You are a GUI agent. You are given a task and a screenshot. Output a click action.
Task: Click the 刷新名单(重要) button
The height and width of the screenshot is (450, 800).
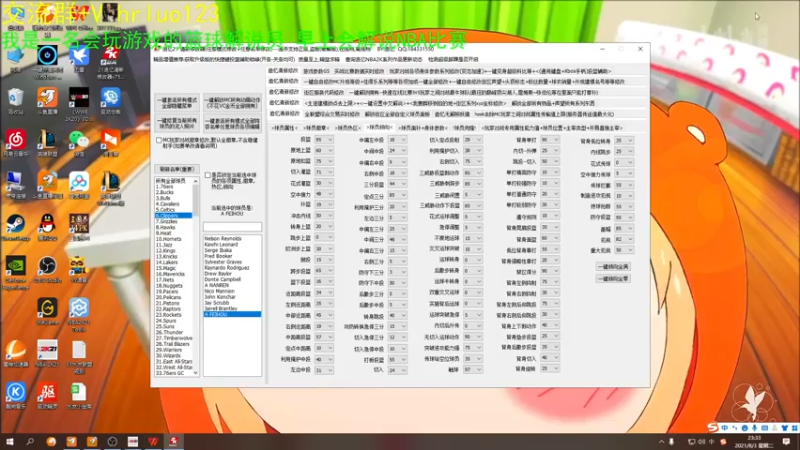click(177, 169)
